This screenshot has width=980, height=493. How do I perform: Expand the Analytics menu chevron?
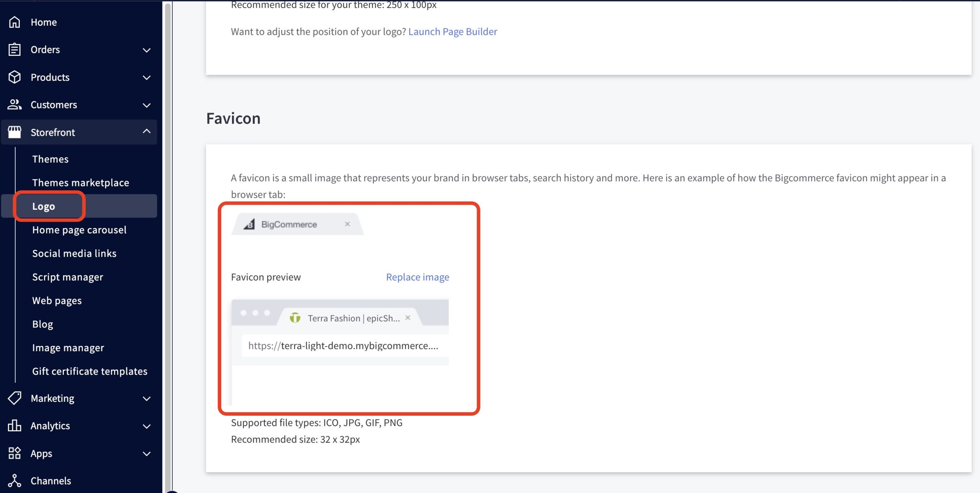[147, 426]
